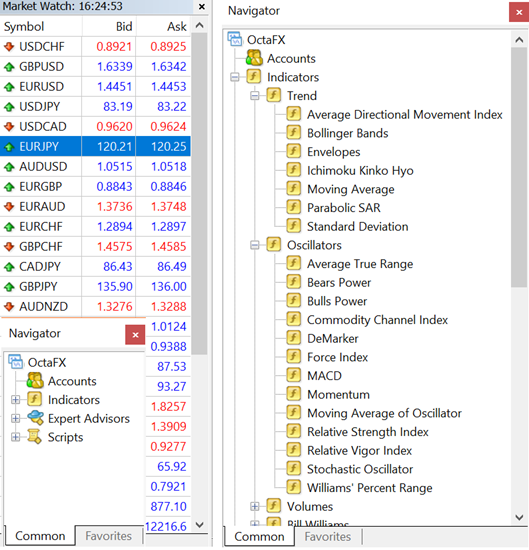This screenshot has width=529, height=550.
Task: Expand Scripts in small Navigator
Action: pos(15,437)
